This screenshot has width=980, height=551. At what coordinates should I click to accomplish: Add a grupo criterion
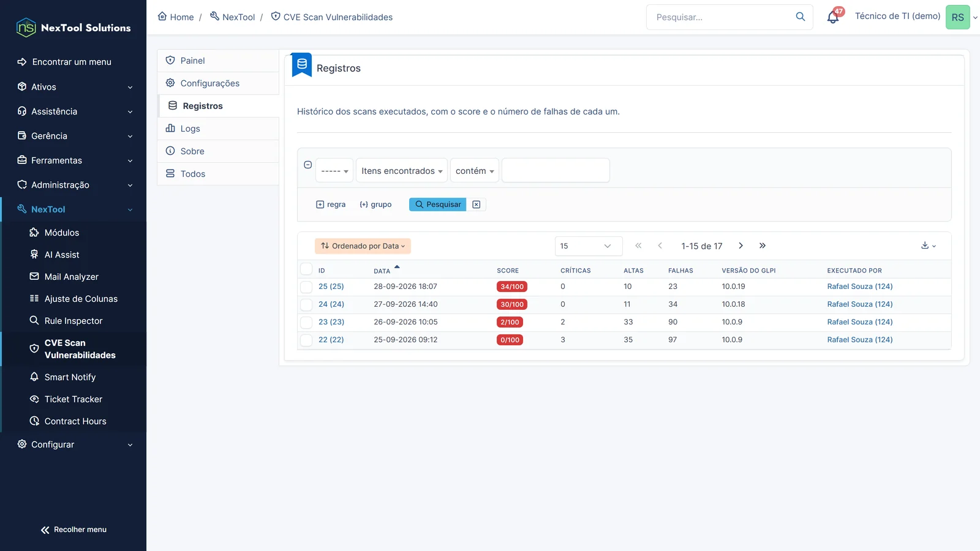tap(375, 204)
